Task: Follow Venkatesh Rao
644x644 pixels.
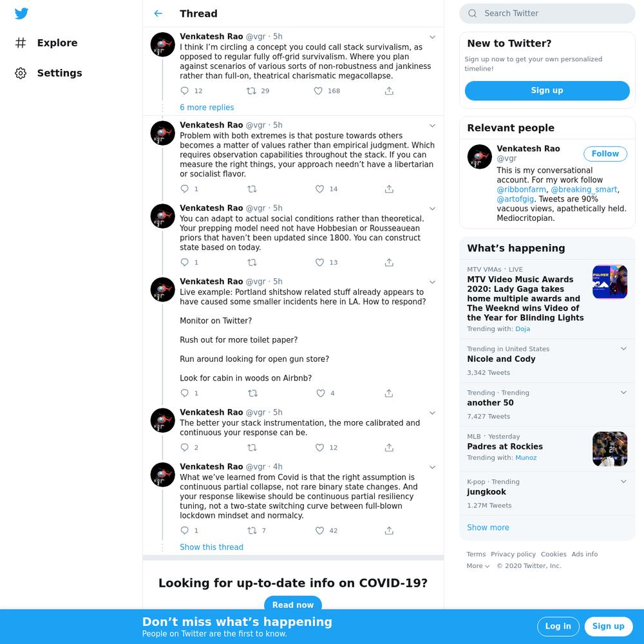Action: click(605, 154)
